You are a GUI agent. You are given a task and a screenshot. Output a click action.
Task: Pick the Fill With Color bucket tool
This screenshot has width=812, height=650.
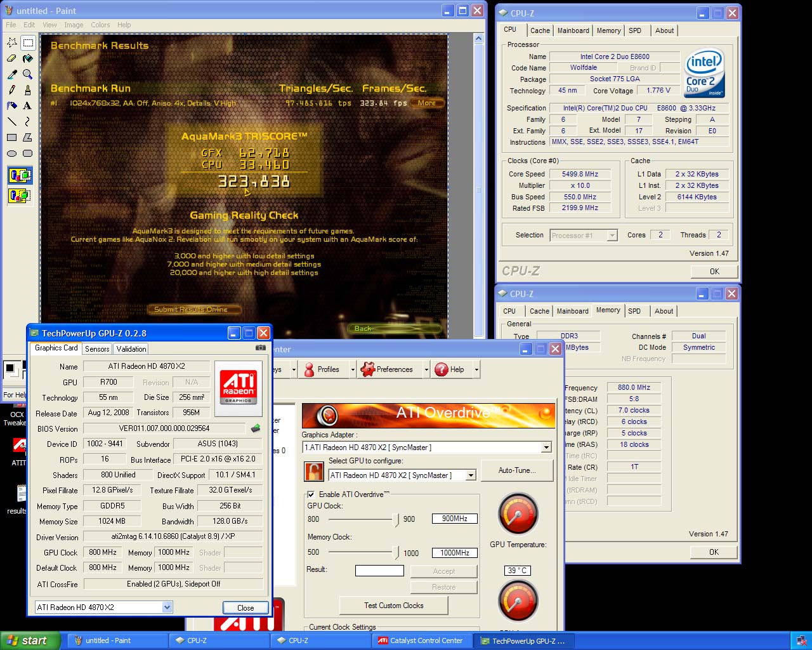tap(28, 58)
